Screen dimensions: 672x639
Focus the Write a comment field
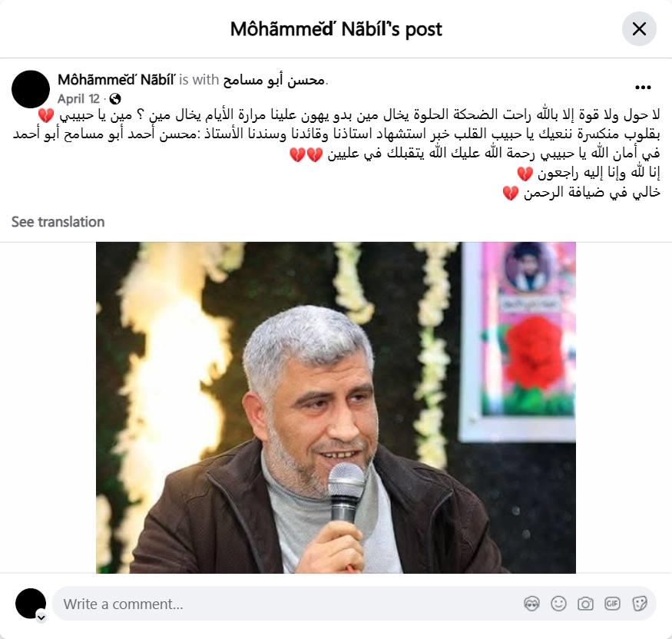291,604
